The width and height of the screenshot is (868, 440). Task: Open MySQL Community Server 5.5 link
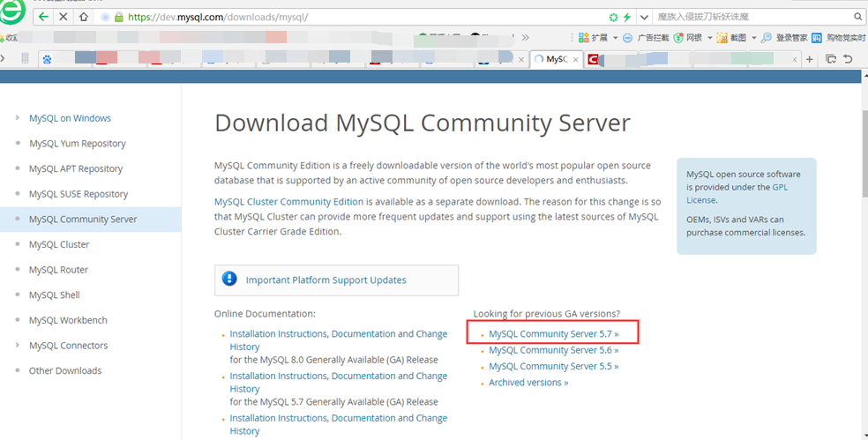[554, 366]
